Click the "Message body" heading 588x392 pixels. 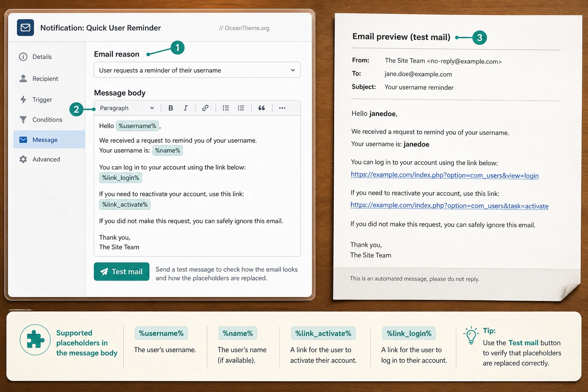point(120,93)
